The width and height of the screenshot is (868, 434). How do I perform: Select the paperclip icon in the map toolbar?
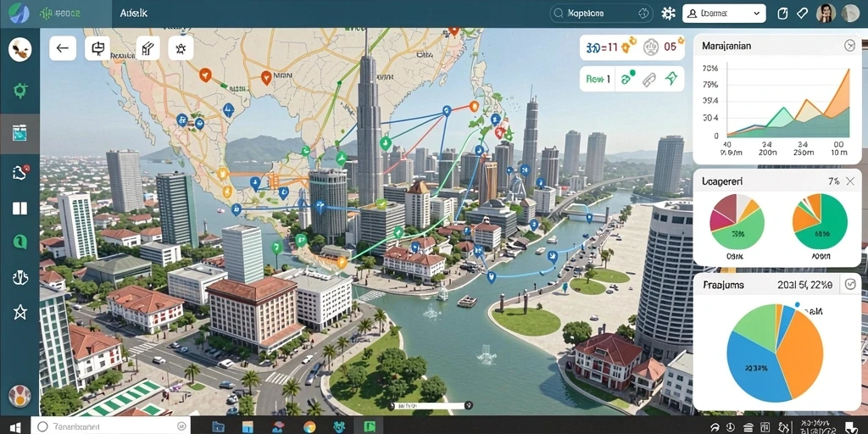(x=649, y=79)
